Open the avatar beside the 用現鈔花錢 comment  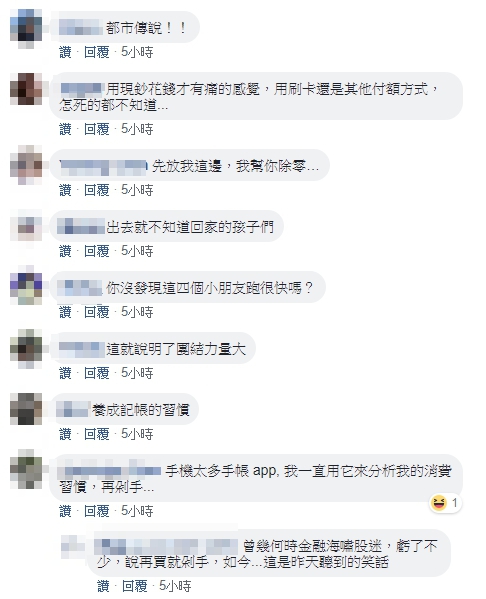point(26,89)
